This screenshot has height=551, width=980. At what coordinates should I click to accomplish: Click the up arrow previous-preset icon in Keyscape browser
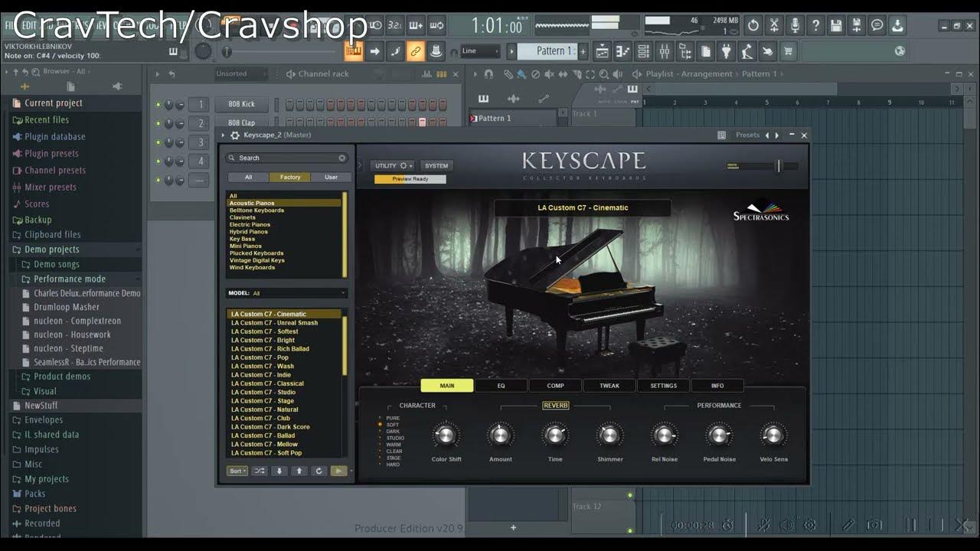299,471
